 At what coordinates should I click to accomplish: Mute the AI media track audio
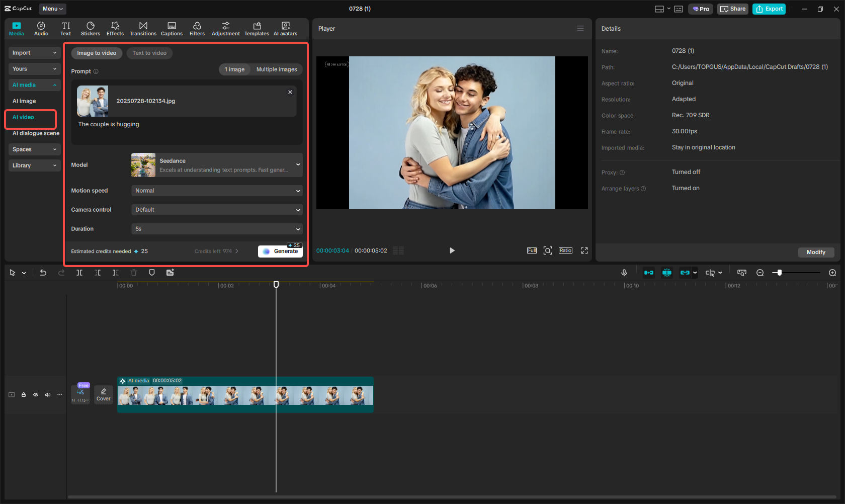(x=47, y=395)
